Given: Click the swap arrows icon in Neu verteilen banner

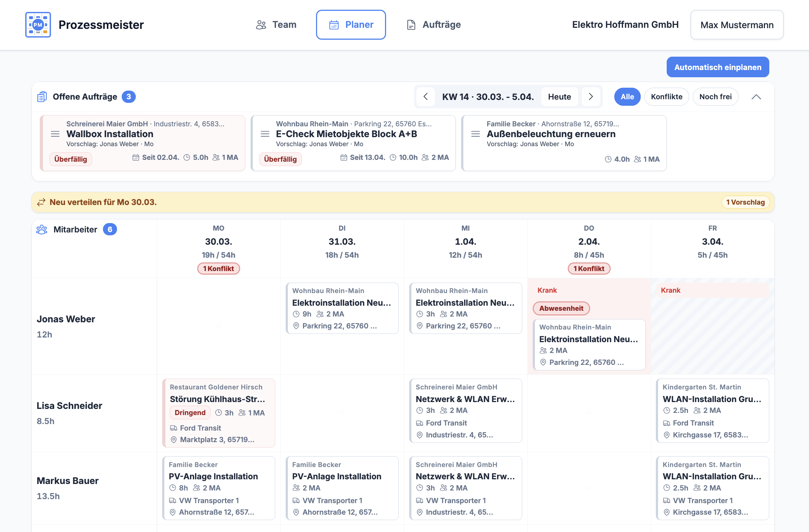Looking at the screenshot, I should (x=41, y=202).
